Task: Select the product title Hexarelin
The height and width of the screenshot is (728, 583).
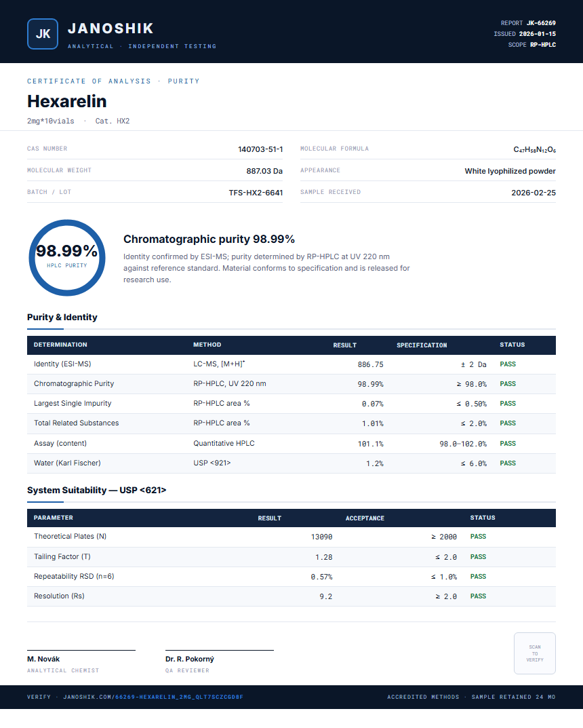Action: tap(67, 101)
